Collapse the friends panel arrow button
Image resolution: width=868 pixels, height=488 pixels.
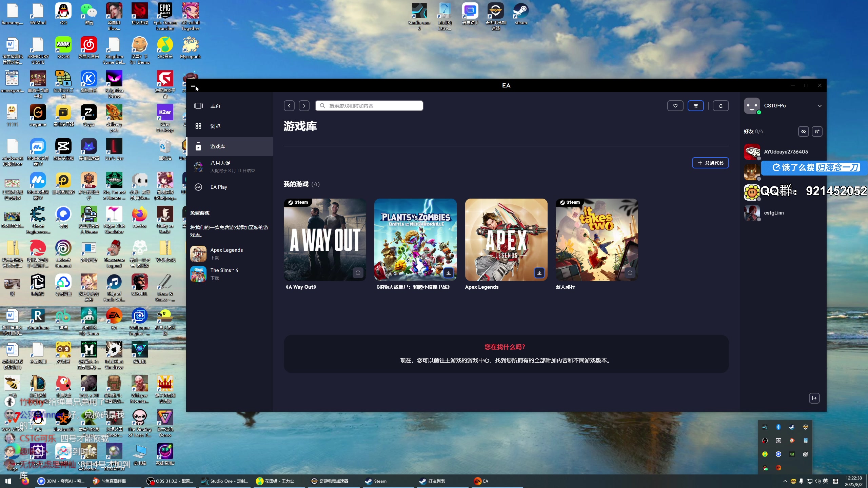pos(814,398)
